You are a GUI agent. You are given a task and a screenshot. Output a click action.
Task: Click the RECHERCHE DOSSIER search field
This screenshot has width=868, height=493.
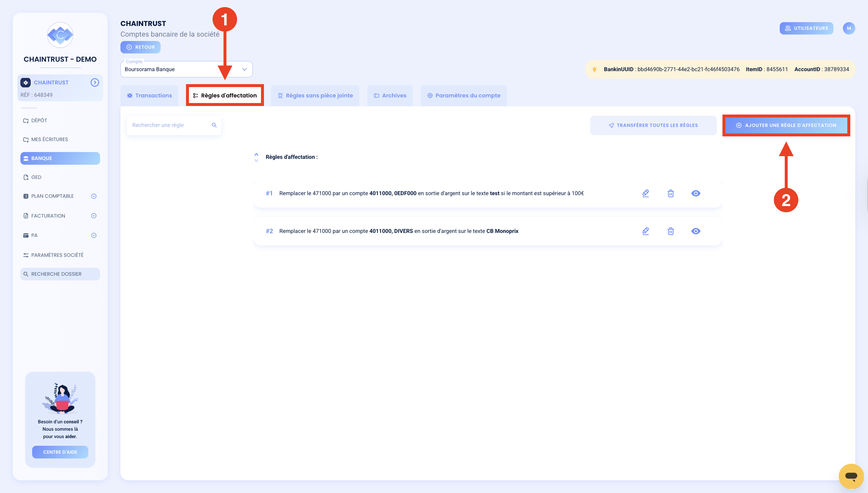pos(60,274)
